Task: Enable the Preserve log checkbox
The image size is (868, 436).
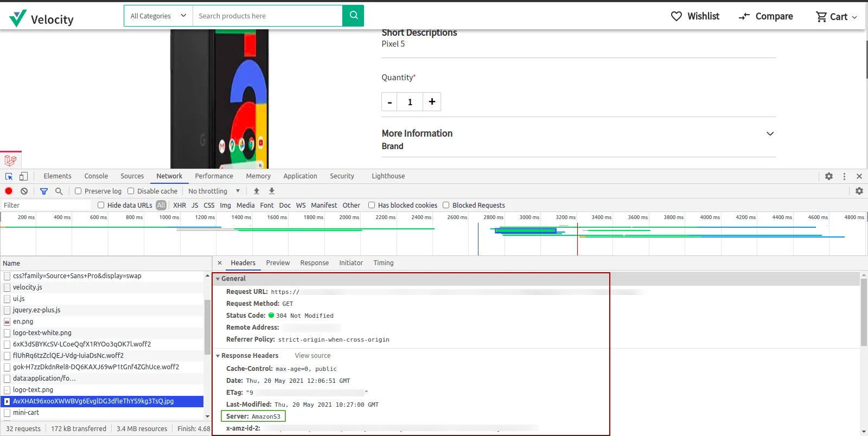Action: tap(78, 191)
